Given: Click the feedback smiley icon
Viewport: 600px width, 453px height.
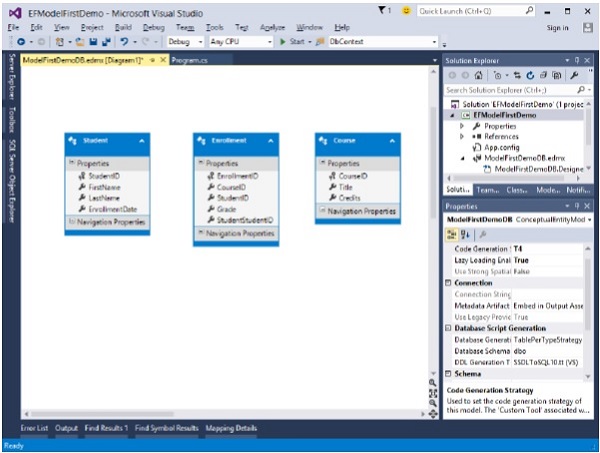Looking at the screenshot, I should point(407,10).
